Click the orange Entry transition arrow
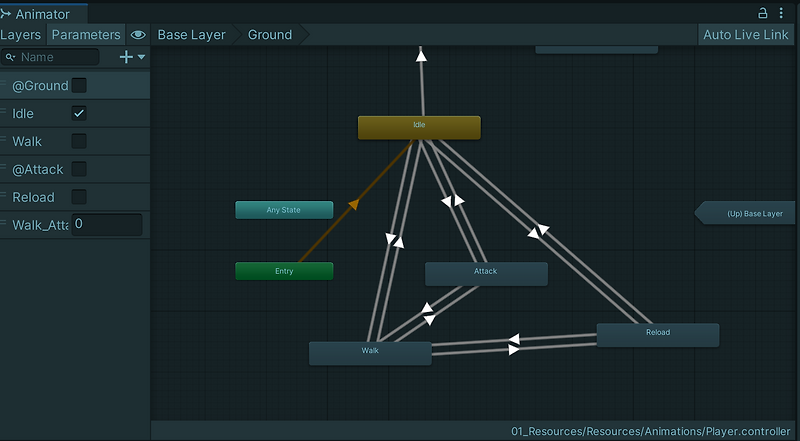This screenshot has width=800, height=441. coord(354,205)
